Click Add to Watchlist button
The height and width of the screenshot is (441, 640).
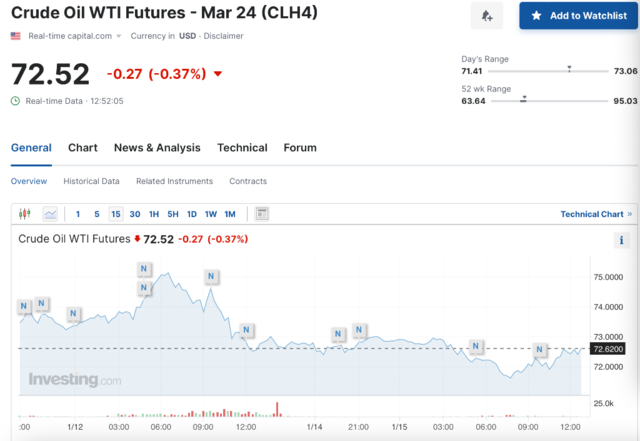[578, 16]
